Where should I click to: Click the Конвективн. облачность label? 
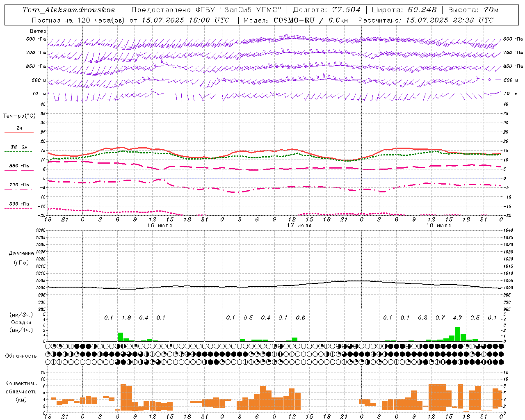21,388
